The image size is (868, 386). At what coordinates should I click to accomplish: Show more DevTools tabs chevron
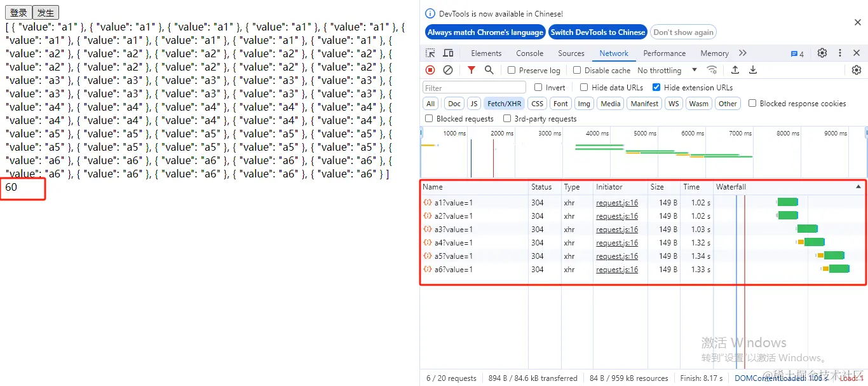pos(743,53)
